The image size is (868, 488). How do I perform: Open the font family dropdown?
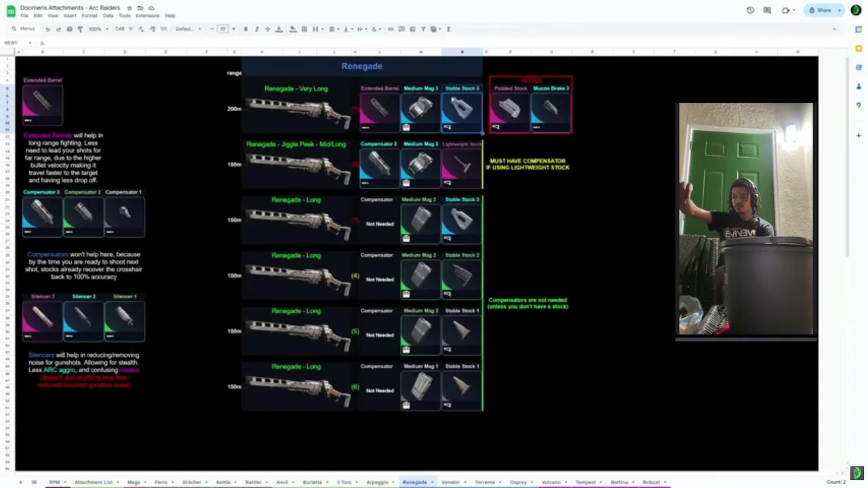click(x=188, y=29)
